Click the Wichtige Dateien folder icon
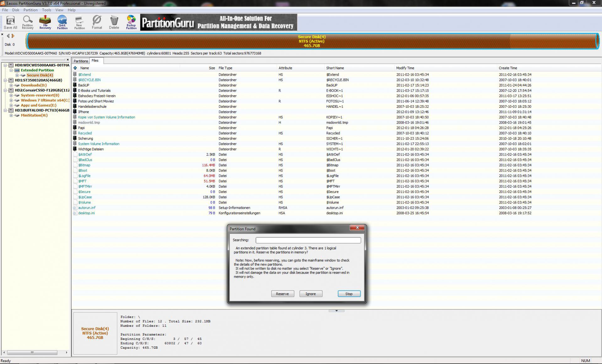 (x=75, y=149)
